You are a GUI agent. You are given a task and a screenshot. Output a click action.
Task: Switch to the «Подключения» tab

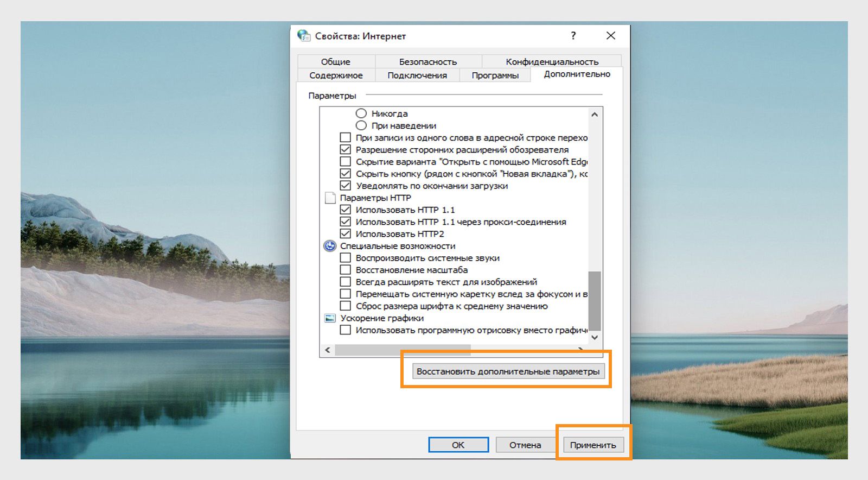point(417,75)
